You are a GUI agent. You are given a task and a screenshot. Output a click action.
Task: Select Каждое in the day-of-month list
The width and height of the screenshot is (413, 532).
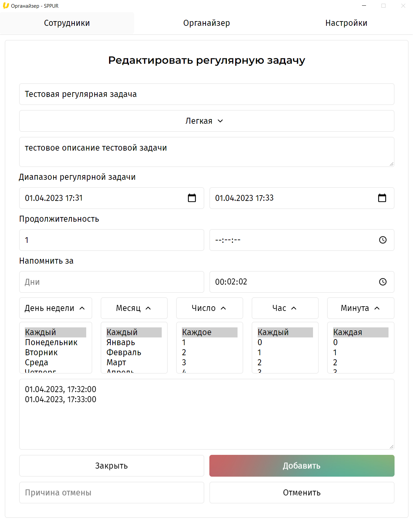click(x=210, y=332)
